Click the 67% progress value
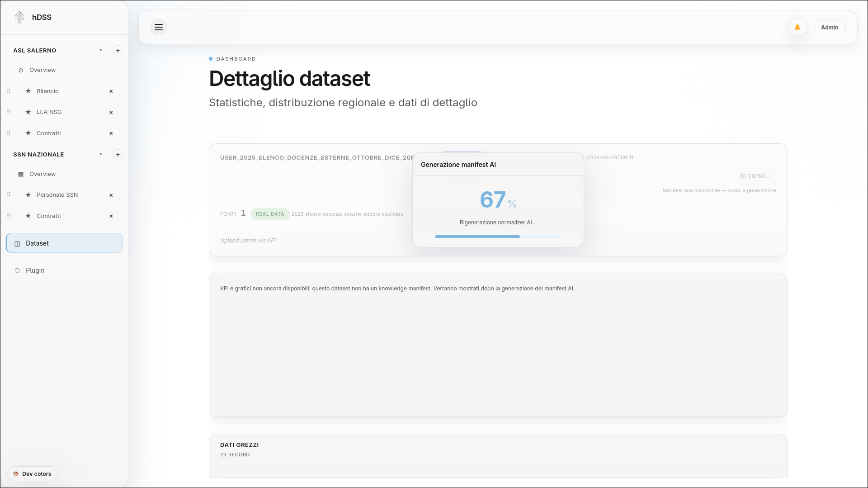The width and height of the screenshot is (868, 488). point(498,200)
